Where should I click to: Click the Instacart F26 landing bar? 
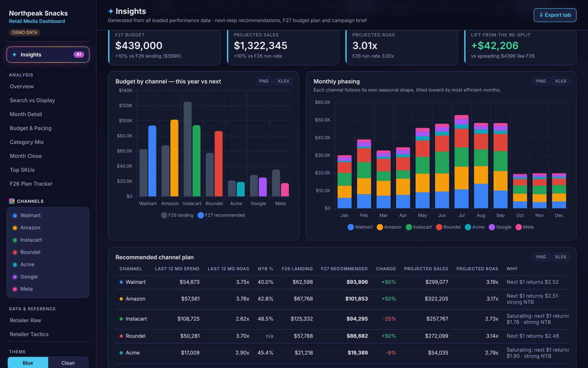point(188,149)
